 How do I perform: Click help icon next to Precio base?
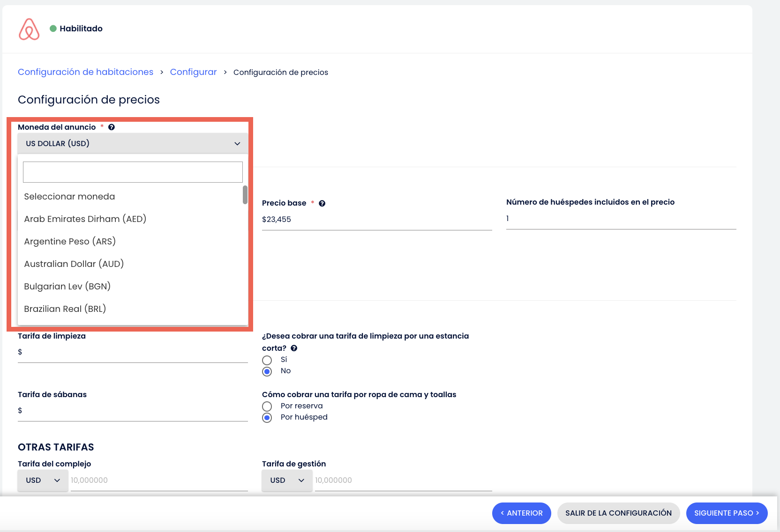pos(322,203)
